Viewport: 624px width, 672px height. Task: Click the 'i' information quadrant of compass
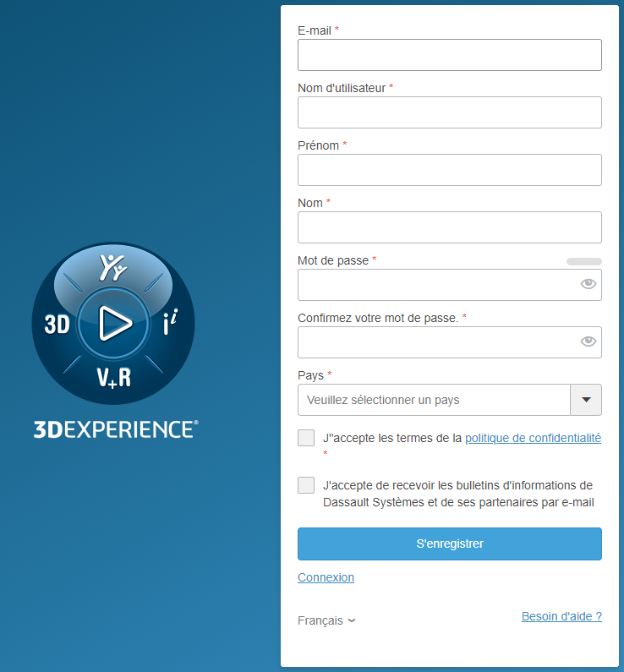(x=170, y=322)
